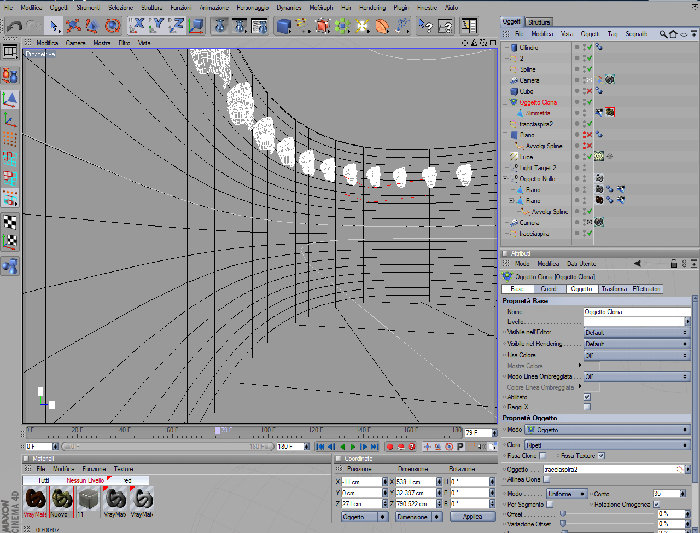Viewport: 700px width, 533px height.
Task: Switch to the Coord. attribute tab
Action: [548, 289]
